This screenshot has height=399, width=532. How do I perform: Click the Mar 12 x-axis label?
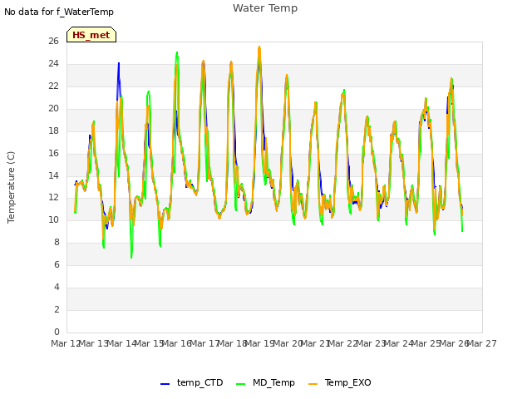point(66,343)
